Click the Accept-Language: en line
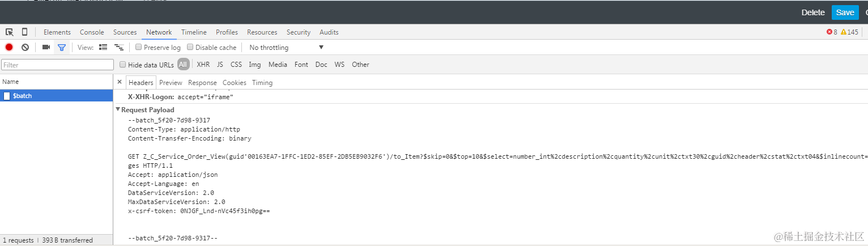This screenshot has height=246, width=868. tap(163, 184)
